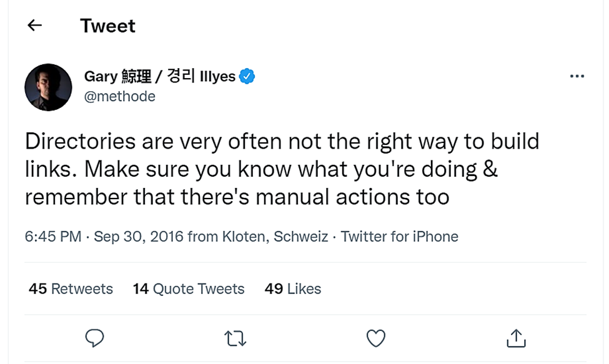Click the Sep 30, 2016 date
The image size is (609, 364).
[x=139, y=237]
